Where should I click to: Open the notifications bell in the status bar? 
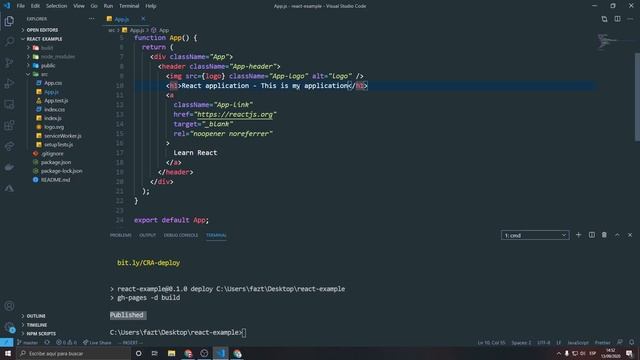631,342
